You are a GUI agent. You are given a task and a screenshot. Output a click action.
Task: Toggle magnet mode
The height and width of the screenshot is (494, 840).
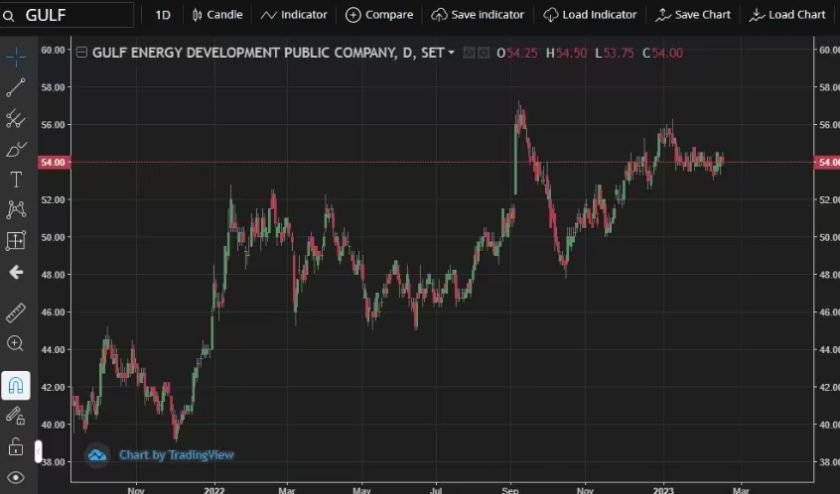click(16, 385)
